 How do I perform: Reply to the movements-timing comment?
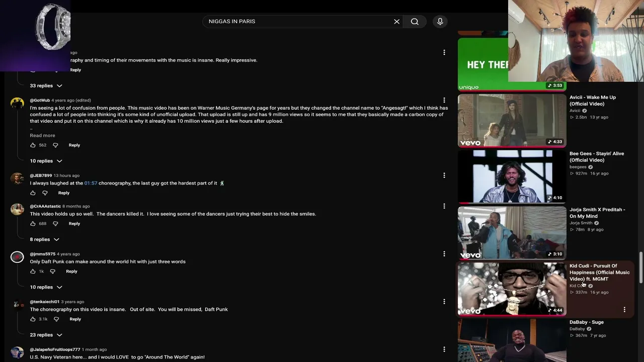click(75, 70)
